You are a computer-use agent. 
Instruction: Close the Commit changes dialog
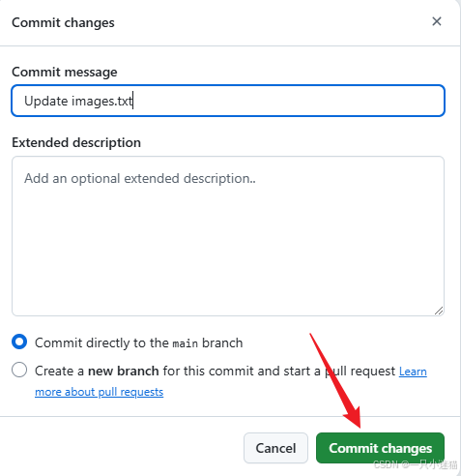tap(437, 21)
